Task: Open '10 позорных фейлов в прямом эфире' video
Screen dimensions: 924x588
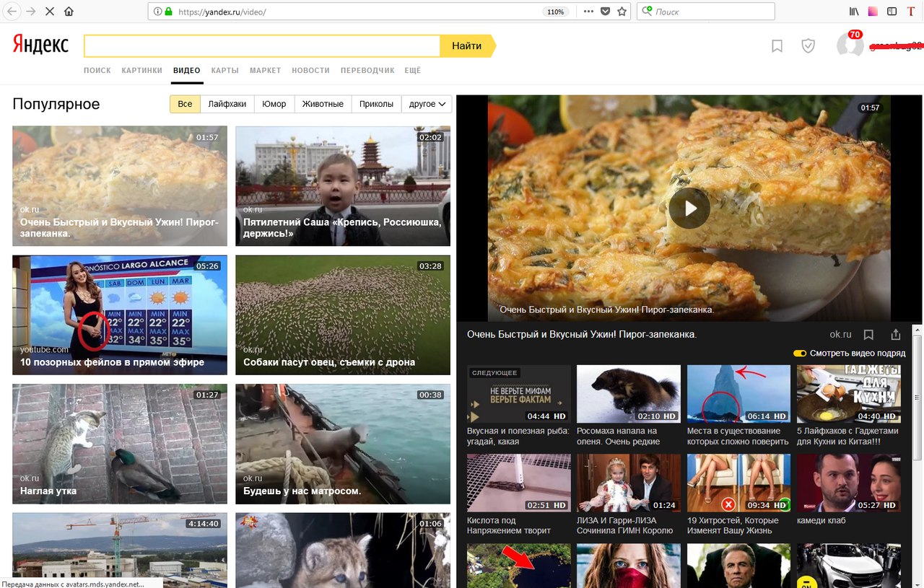Action: 120,315
